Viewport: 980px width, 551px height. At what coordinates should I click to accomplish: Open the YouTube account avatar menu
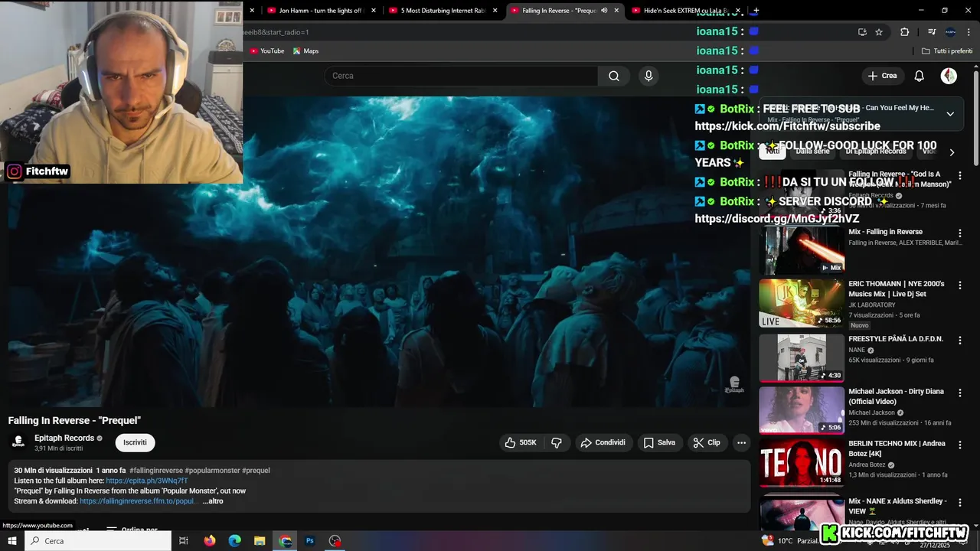coord(949,76)
